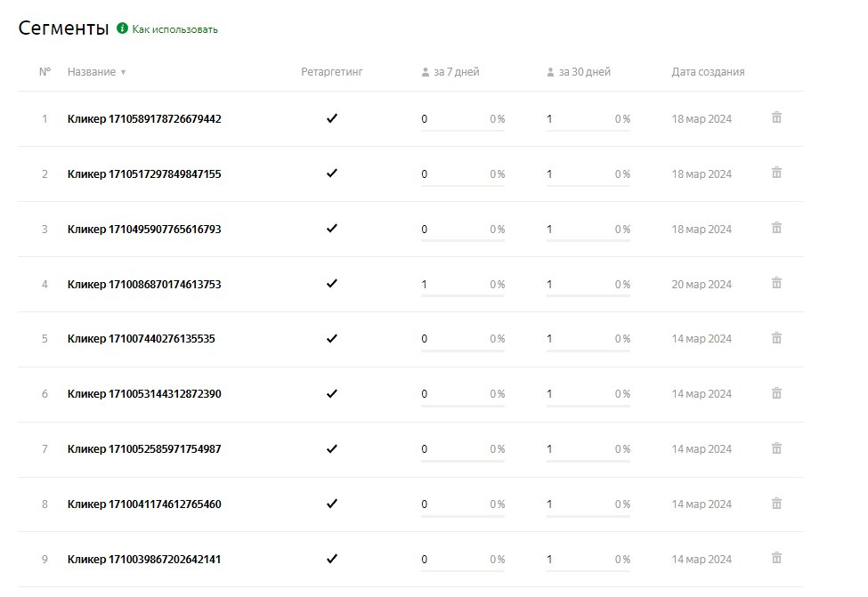Delete Кликер 171007440276135535 using trash icon
Viewport: 868px width, 597px height.
(776, 337)
